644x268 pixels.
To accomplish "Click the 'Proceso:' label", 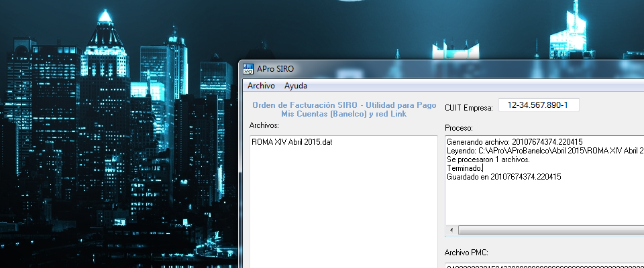I will click(x=460, y=127).
